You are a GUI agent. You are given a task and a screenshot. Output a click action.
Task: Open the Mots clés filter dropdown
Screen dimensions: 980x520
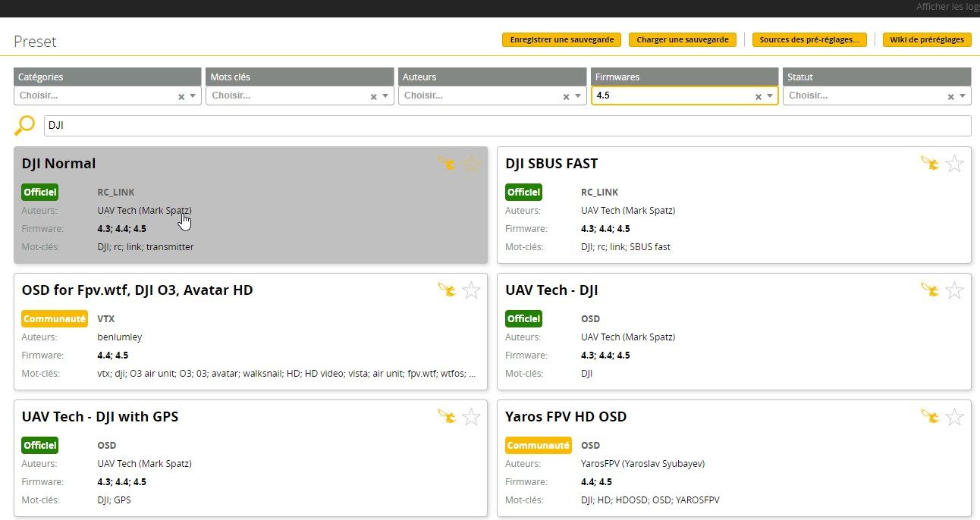click(385, 96)
